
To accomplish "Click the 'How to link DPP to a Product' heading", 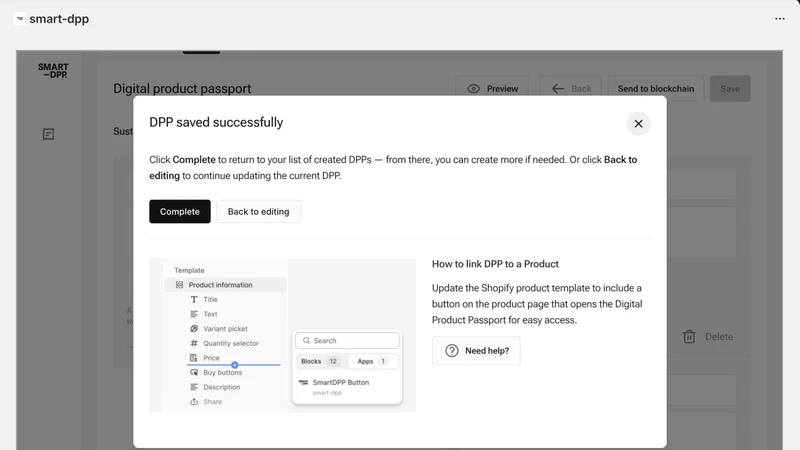I will [x=495, y=264].
